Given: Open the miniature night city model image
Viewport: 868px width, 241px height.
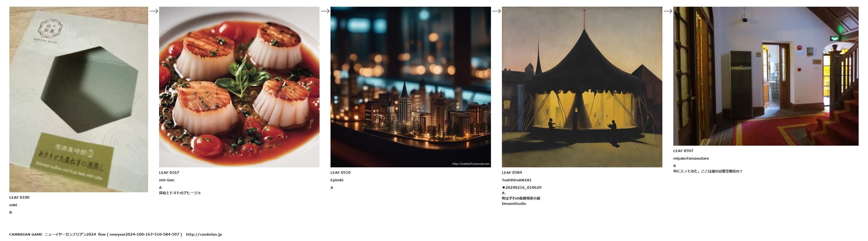Looking at the screenshot, I should click(x=410, y=87).
